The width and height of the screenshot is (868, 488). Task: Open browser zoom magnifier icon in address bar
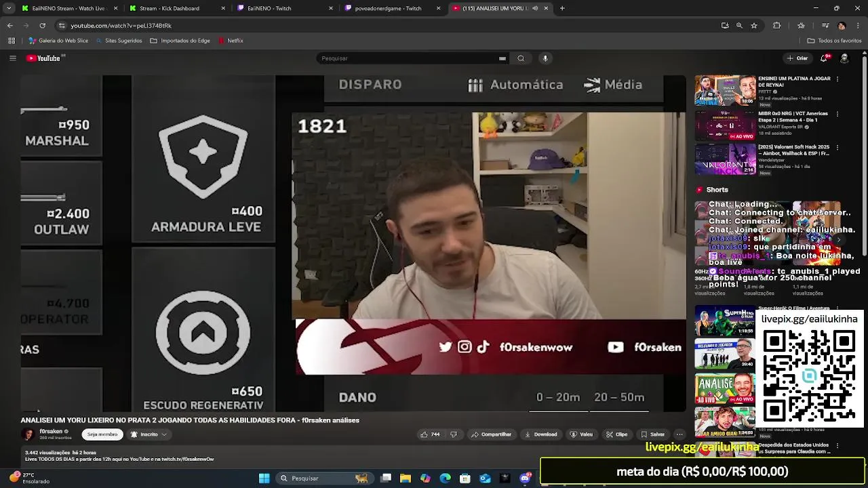click(x=739, y=26)
